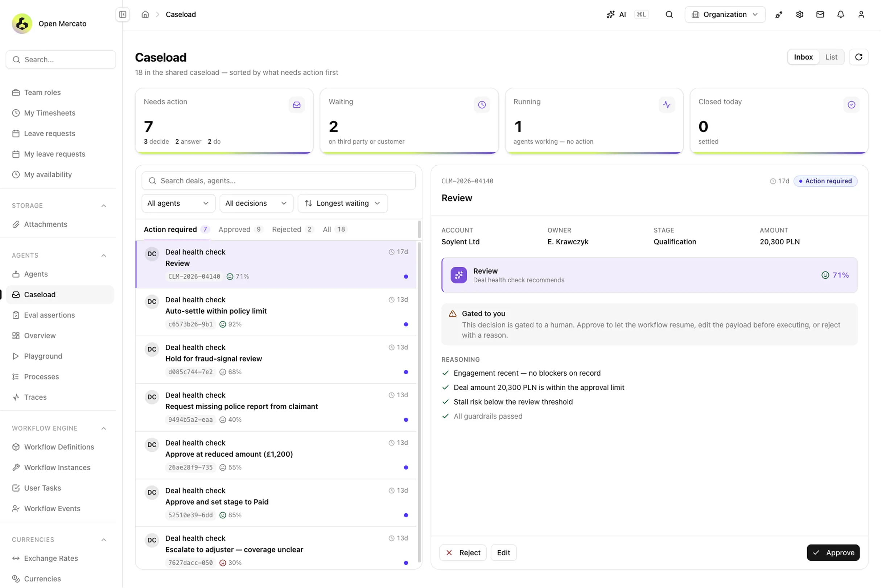The width and height of the screenshot is (882, 588).
Task: Open the global search magnifier icon
Action: pyautogui.click(x=669, y=14)
